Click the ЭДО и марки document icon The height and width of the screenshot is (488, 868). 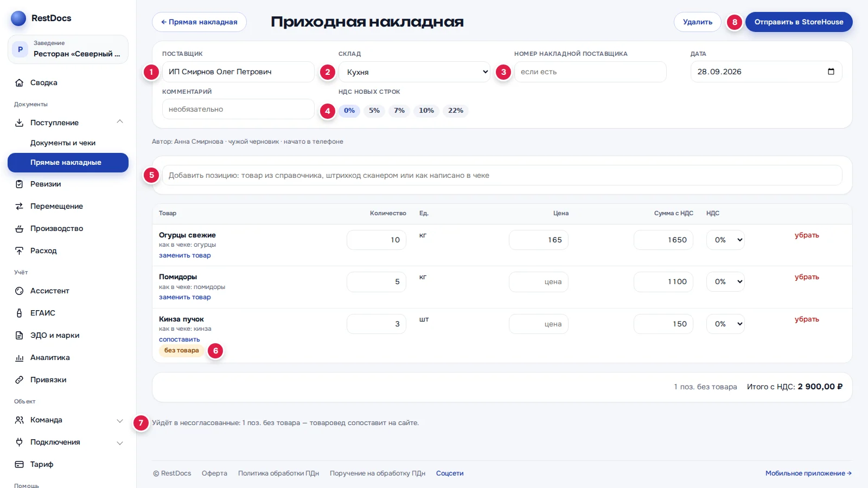(19, 336)
